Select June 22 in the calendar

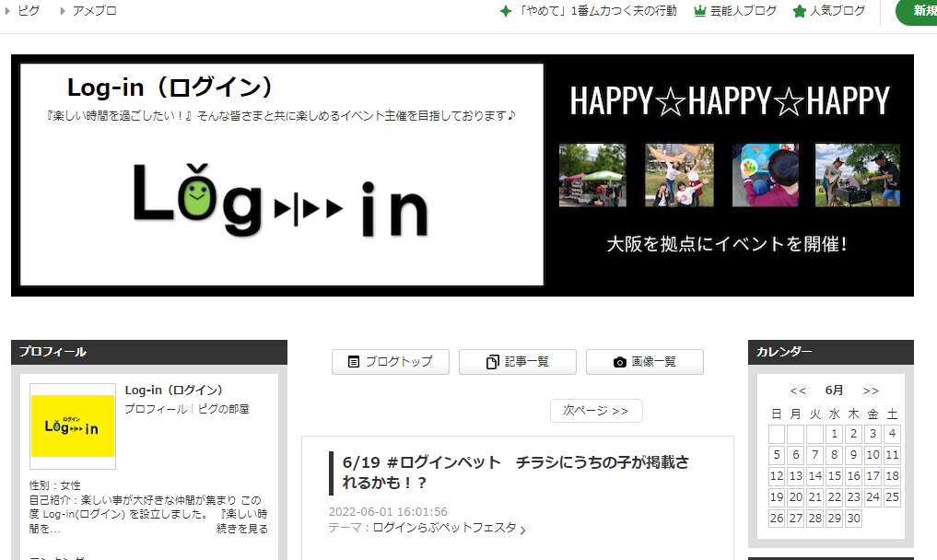point(834,496)
